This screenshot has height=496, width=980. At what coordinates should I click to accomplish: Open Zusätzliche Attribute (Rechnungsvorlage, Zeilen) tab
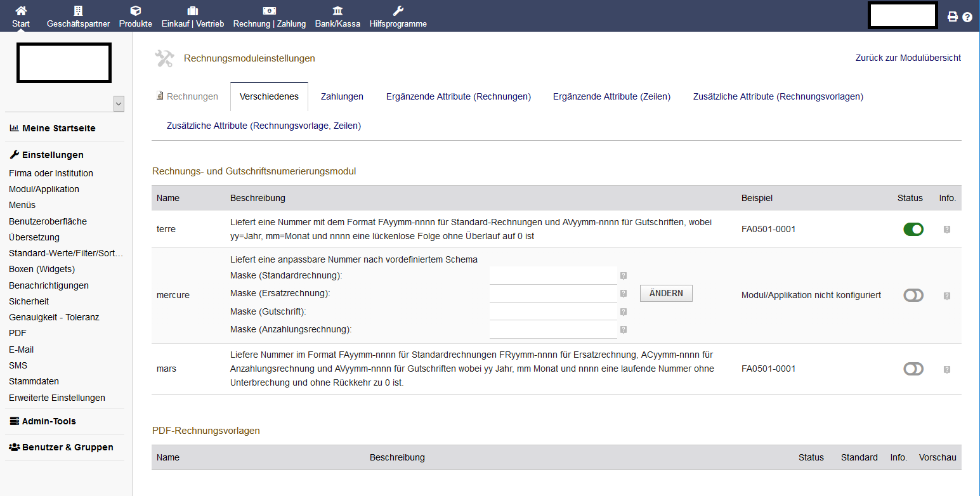click(x=264, y=126)
